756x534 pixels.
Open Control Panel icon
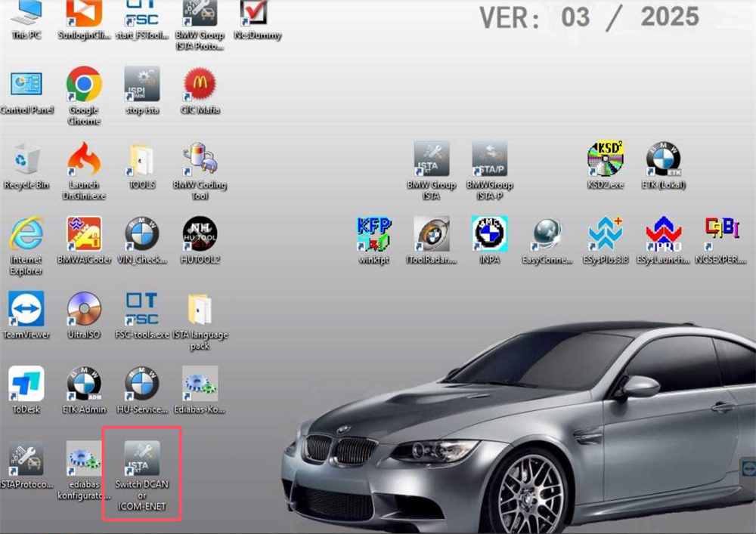[x=26, y=84]
